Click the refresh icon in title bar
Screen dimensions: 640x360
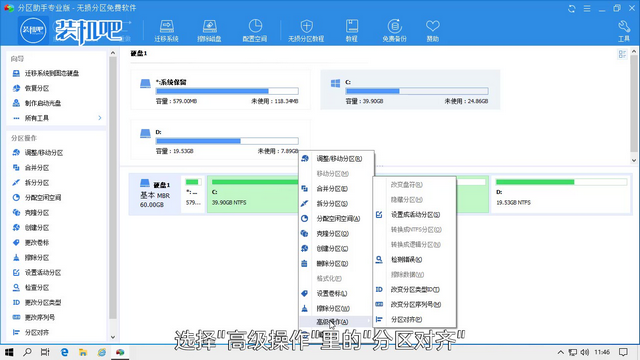[571, 9]
